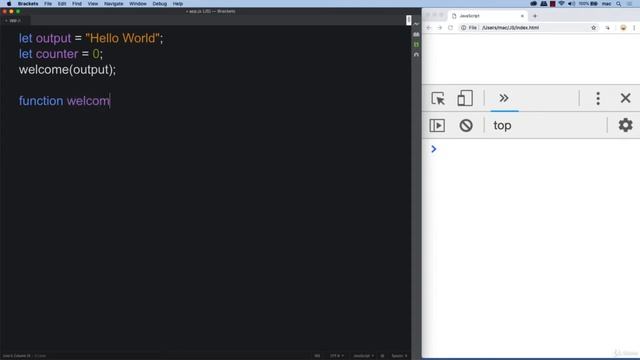Image resolution: width=640 pixels, height=360 pixels.
Task: Close the DevTools panel
Action: point(625,98)
